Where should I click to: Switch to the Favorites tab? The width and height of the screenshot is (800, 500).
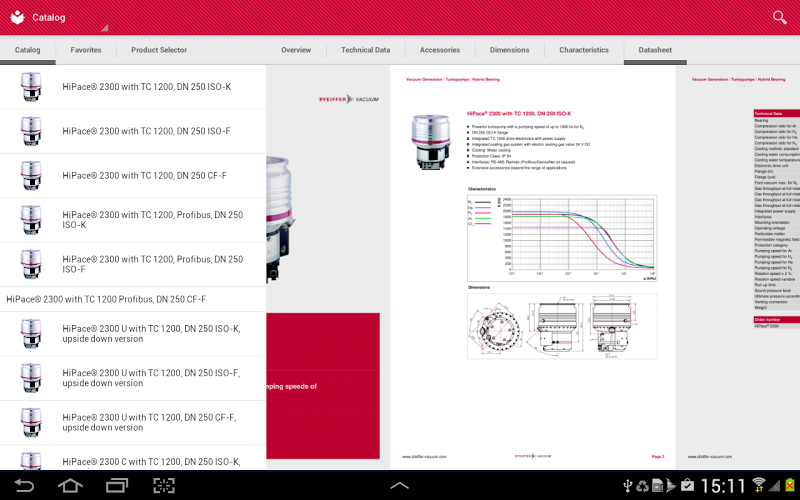pyautogui.click(x=86, y=50)
